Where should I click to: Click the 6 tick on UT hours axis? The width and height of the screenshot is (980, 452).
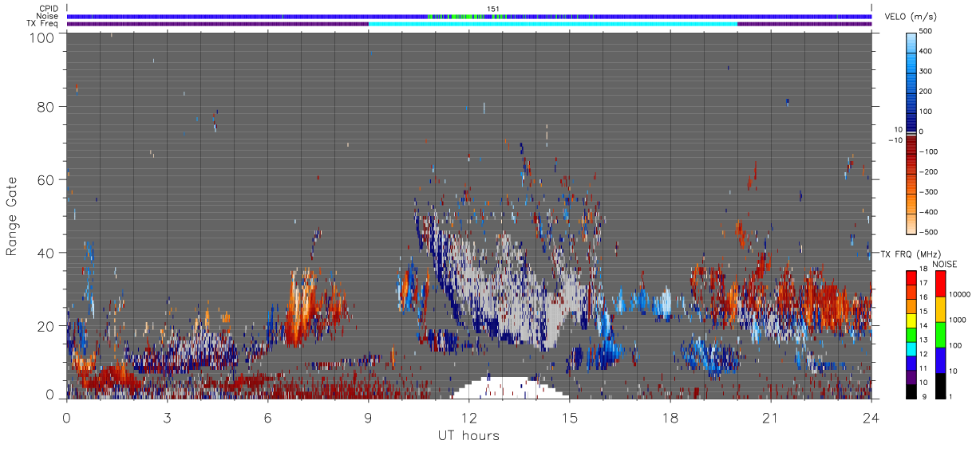pos(267,417)
